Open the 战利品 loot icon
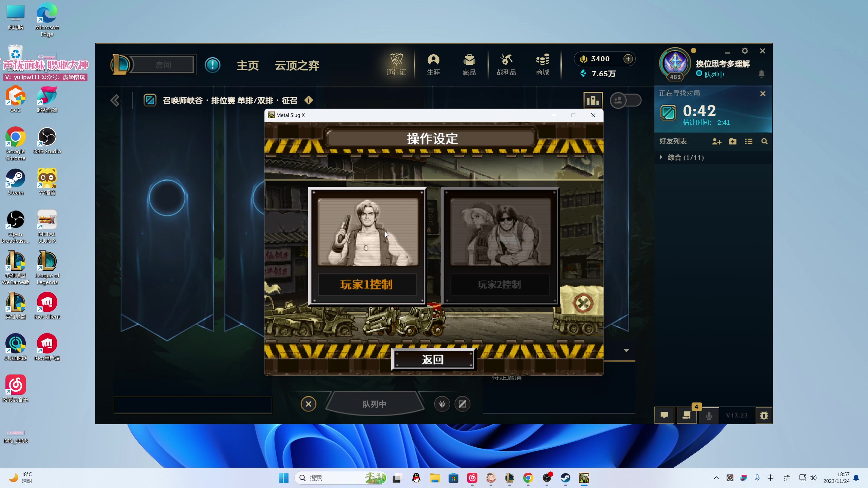868x488 pixels. (x=507, y=64)
